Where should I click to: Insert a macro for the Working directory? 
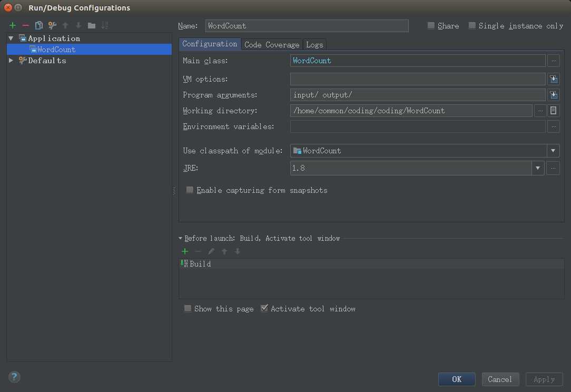tap(553, 111)
